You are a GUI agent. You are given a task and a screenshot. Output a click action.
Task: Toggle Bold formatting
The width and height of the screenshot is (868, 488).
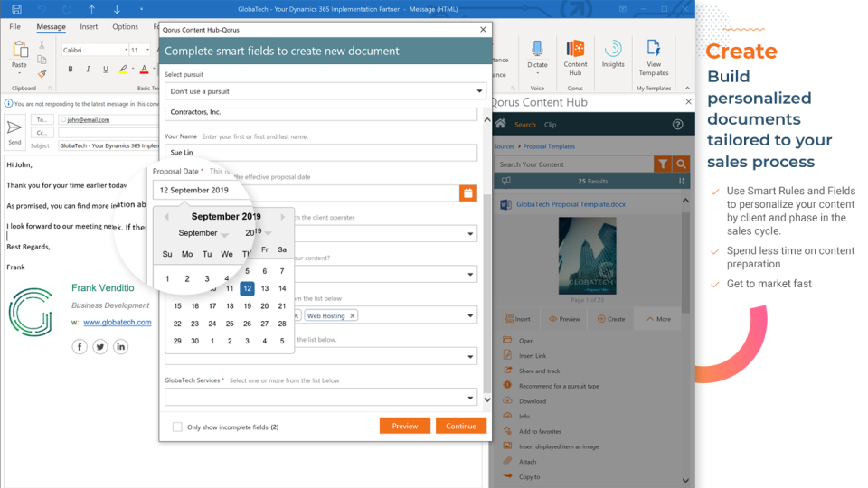(71, 70)
